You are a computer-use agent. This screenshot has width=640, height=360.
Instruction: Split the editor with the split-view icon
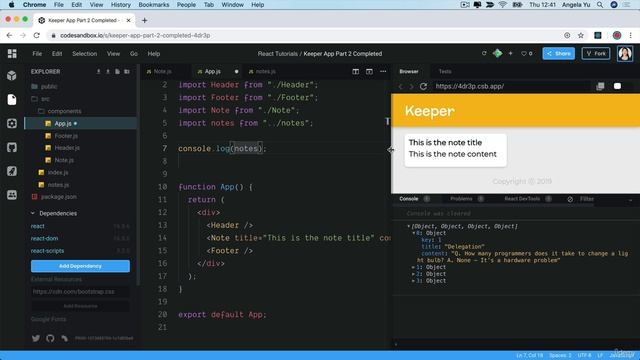click(356, 71)
